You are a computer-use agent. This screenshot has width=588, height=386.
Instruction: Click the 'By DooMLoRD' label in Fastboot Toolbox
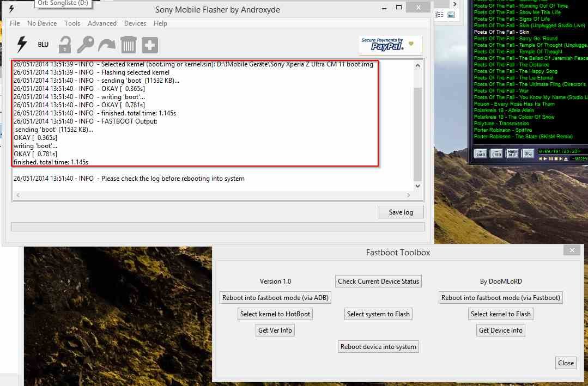point(501,281)
